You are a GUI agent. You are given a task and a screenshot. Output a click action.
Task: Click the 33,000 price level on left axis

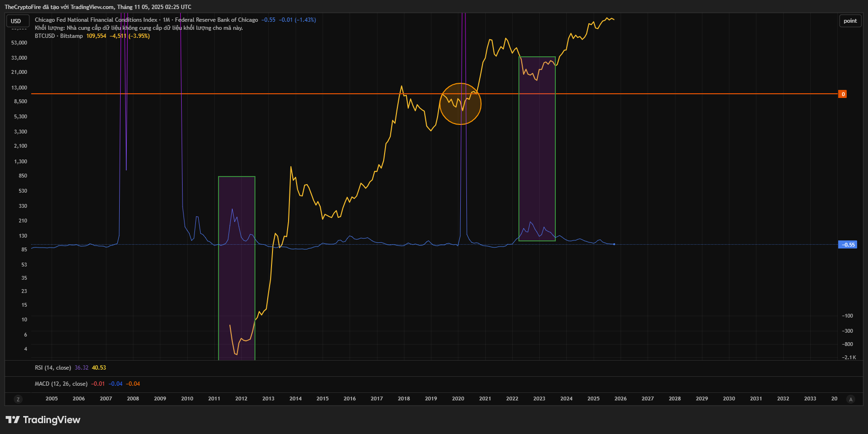[x=19, y=58]
